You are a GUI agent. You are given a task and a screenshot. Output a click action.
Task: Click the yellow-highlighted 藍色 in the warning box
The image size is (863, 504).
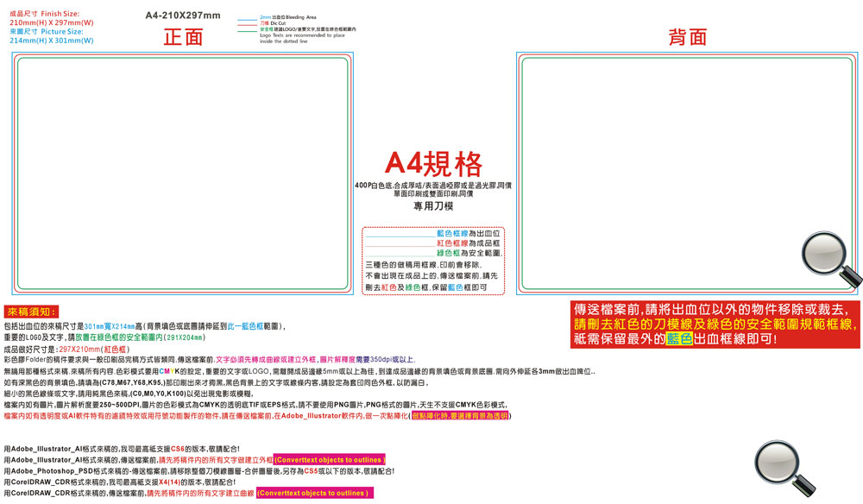679,339
